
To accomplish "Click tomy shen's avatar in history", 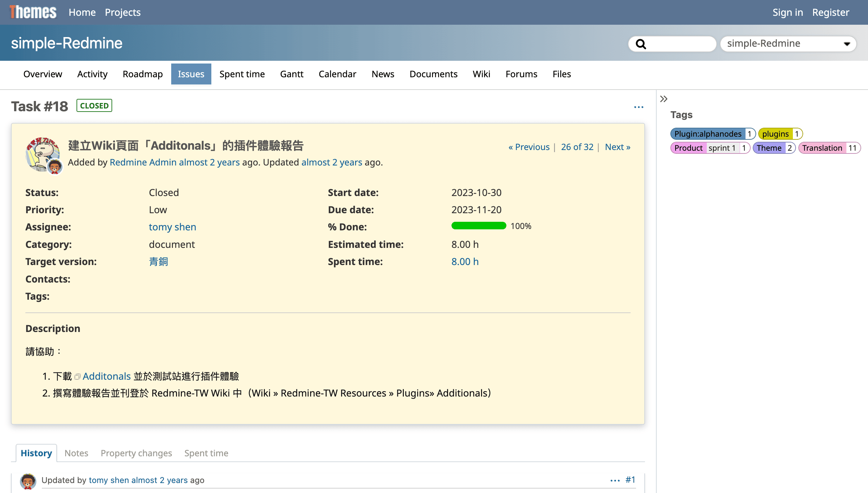I will click(x=28, y=481).
